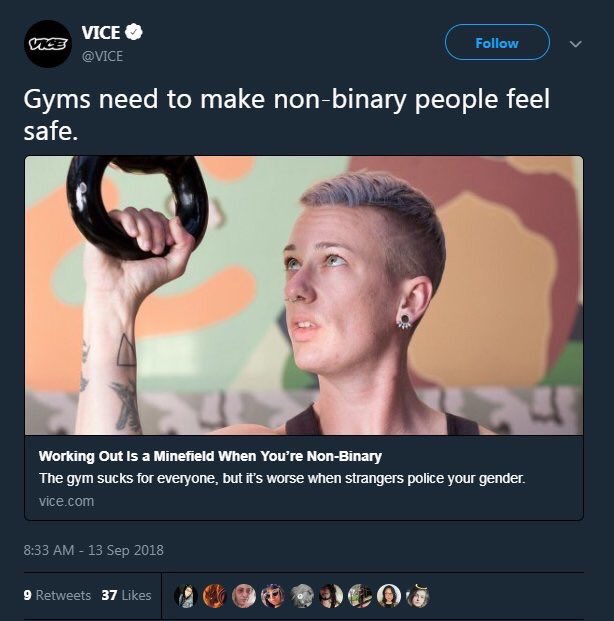Click the third liker avatar
The image size is (614, 621).
(244, 596)
